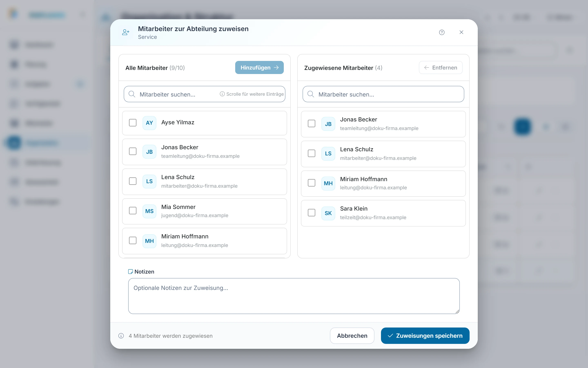Image resolution: width=588 pixels, height=368 pixels.
Task: Check Jonas Becker in assigned employees list
Action: (312, 123)
